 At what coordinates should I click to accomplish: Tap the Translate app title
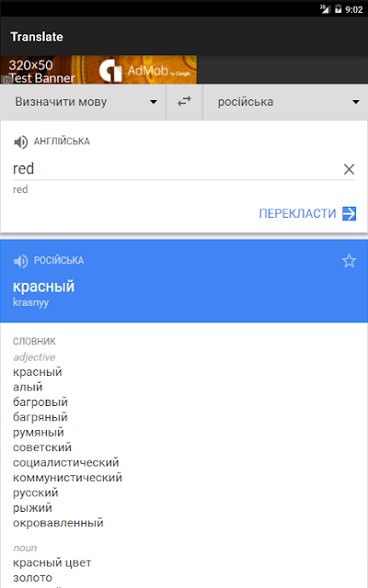37,37
